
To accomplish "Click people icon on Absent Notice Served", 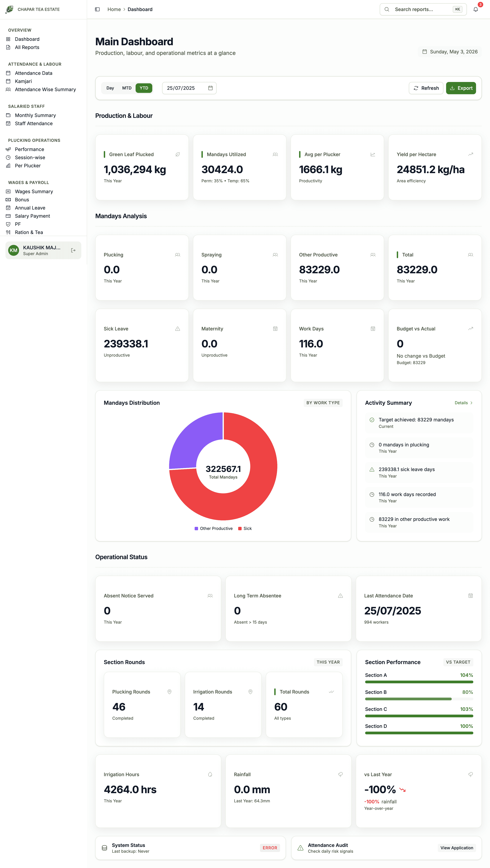I will [x=210, y=596].
